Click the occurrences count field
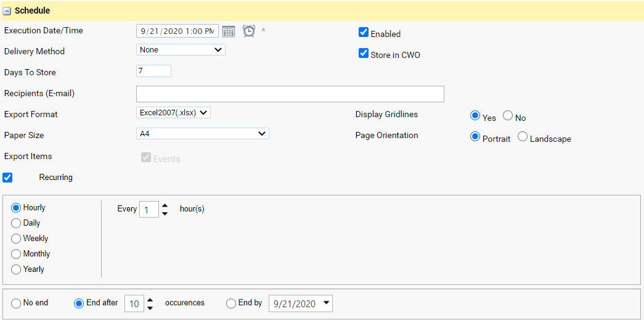The width and height of the screenshot is (644, 320). point(134,303)
